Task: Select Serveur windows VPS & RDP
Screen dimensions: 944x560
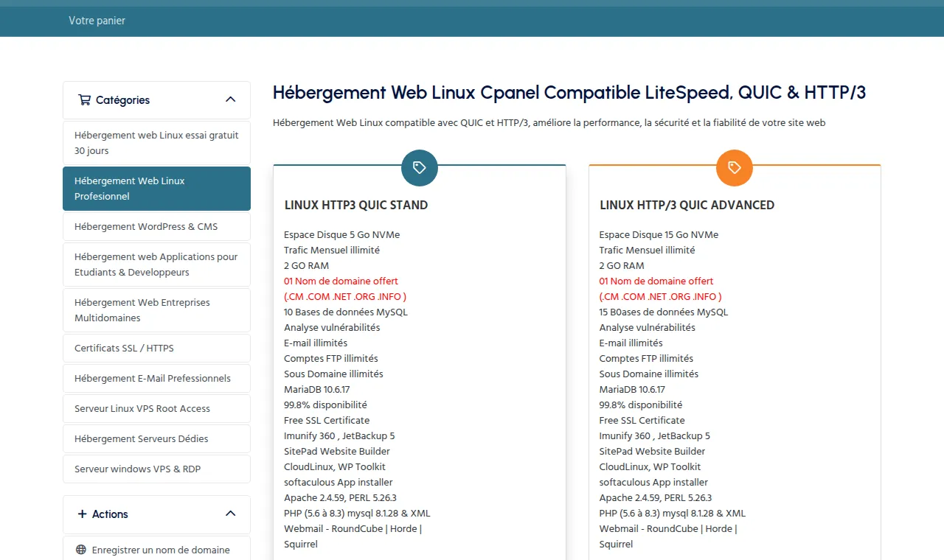Action: [156, 469]
